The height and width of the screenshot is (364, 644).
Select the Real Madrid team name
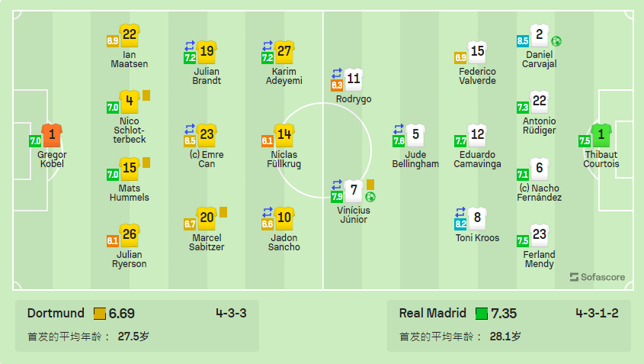click(x=432, y=314)
